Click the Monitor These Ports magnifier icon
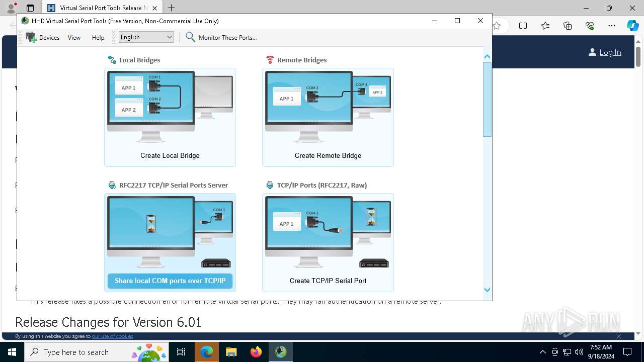This screenshot has width=644, height=362. [190, 37]
